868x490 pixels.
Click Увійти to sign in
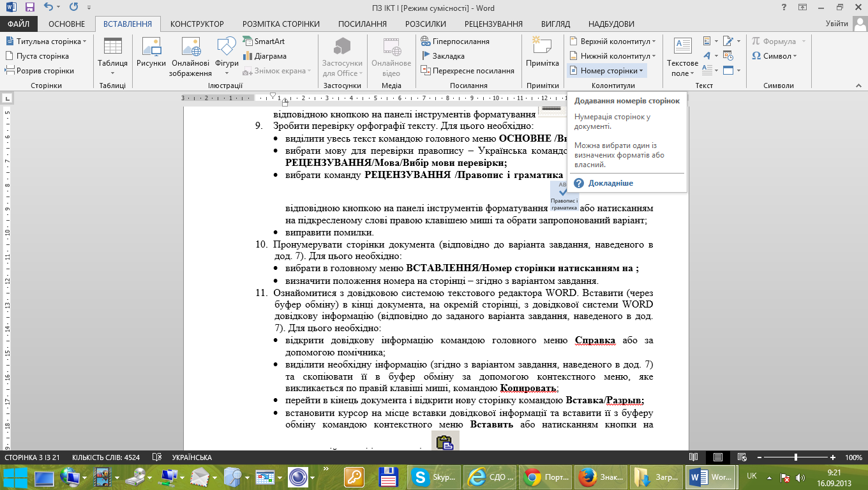(837, 24)
